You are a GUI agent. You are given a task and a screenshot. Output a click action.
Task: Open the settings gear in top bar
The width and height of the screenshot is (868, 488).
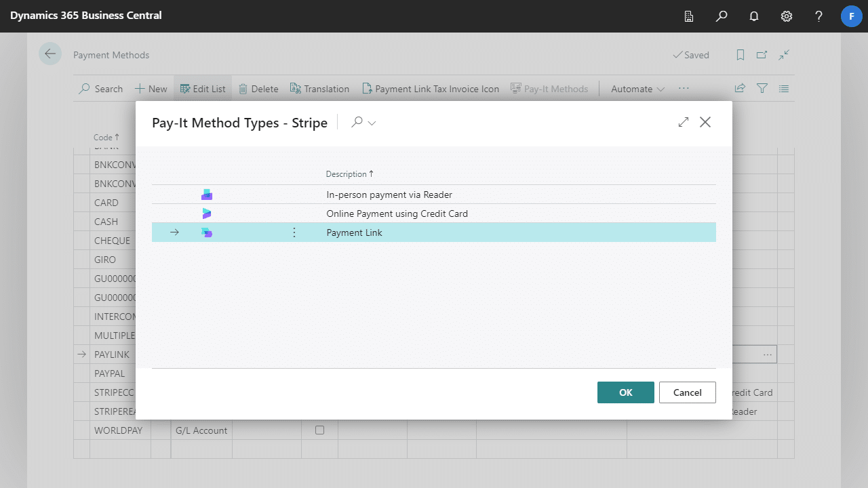[x=787, y=16]
